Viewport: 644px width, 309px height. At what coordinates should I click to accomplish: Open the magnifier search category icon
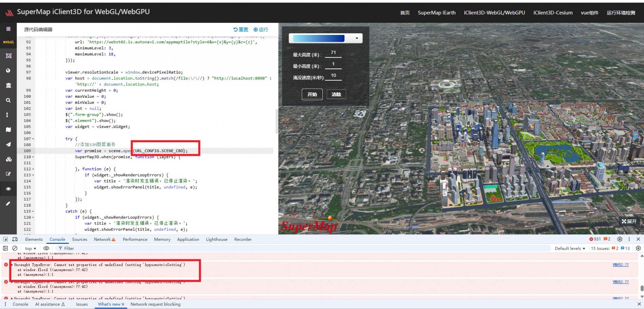tap(8, 100)
